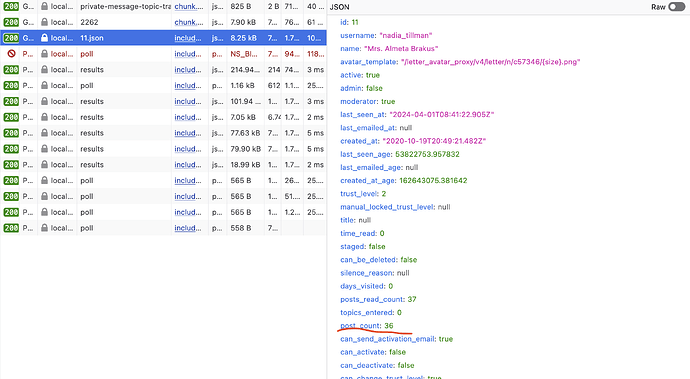Click the moderator key
This screenshot has width=690, height=379.
[x=358, y=101]
